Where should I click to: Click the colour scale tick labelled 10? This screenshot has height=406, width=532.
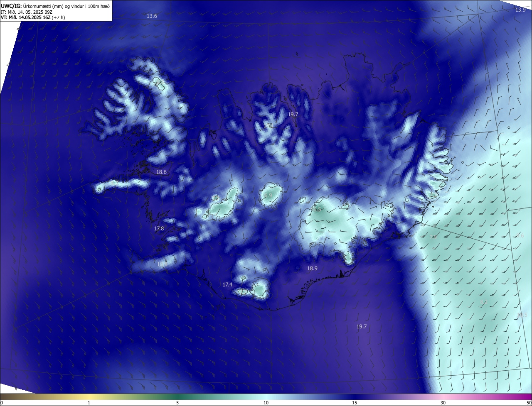pyautogui.click(x=266, y=403)
